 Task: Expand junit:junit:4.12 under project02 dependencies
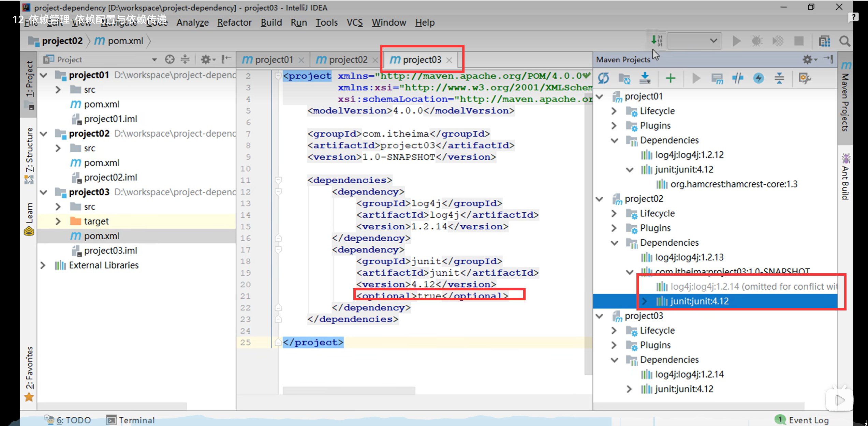point(645,301)
